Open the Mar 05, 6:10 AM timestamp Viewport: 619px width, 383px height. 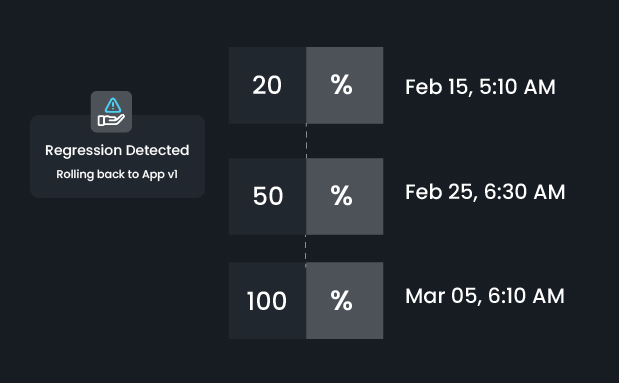click(485, 296)
